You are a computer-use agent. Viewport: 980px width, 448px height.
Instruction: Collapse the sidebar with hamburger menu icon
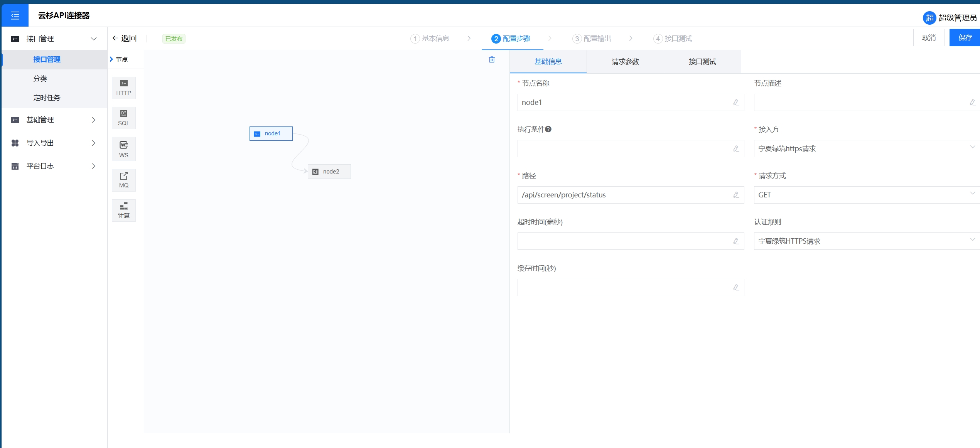tap(15, 15)
